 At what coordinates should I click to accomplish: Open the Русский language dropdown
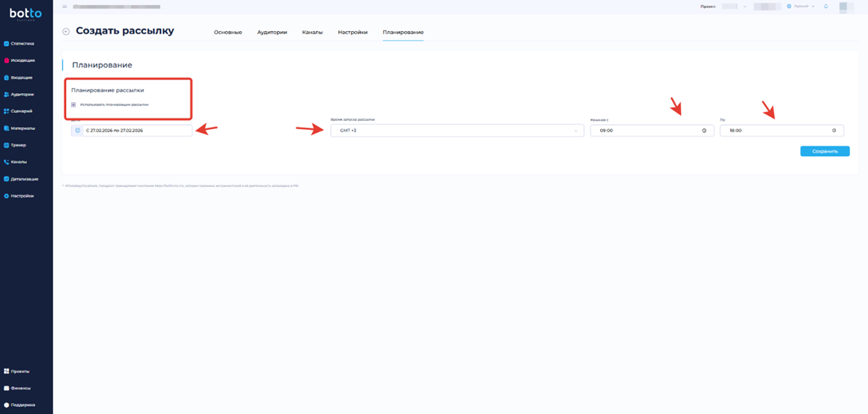click(x=800, y=7)
